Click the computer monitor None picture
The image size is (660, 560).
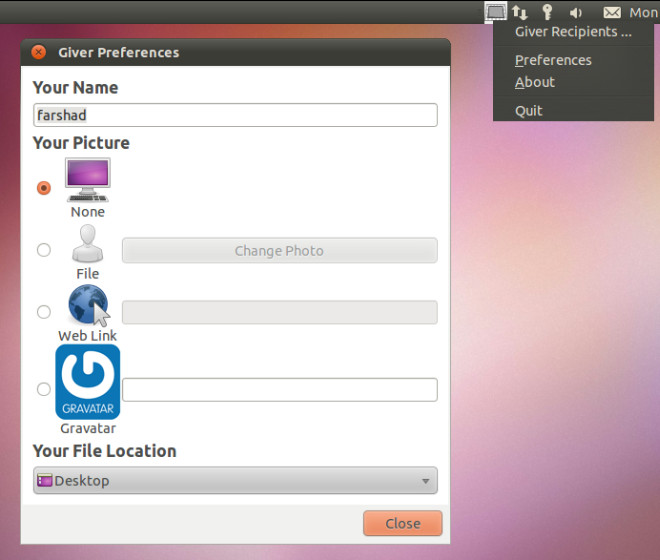[88, 180]
